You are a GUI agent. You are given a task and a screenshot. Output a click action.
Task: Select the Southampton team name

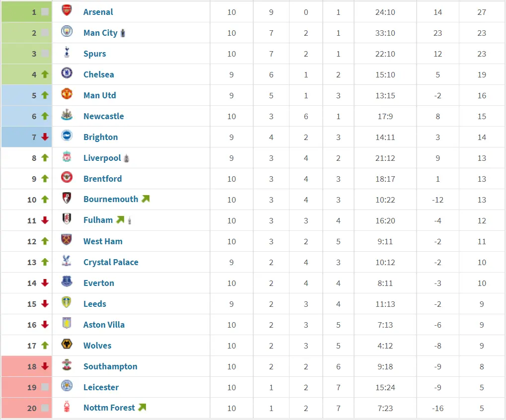(110, 366)
